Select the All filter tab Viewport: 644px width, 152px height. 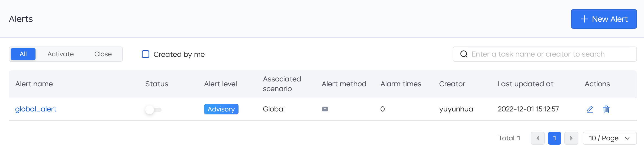[23, 54]
